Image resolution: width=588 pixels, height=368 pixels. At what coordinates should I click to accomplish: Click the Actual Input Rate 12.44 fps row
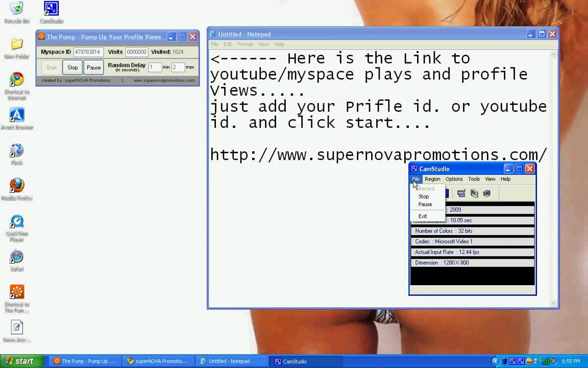click(x=473, y=252)
